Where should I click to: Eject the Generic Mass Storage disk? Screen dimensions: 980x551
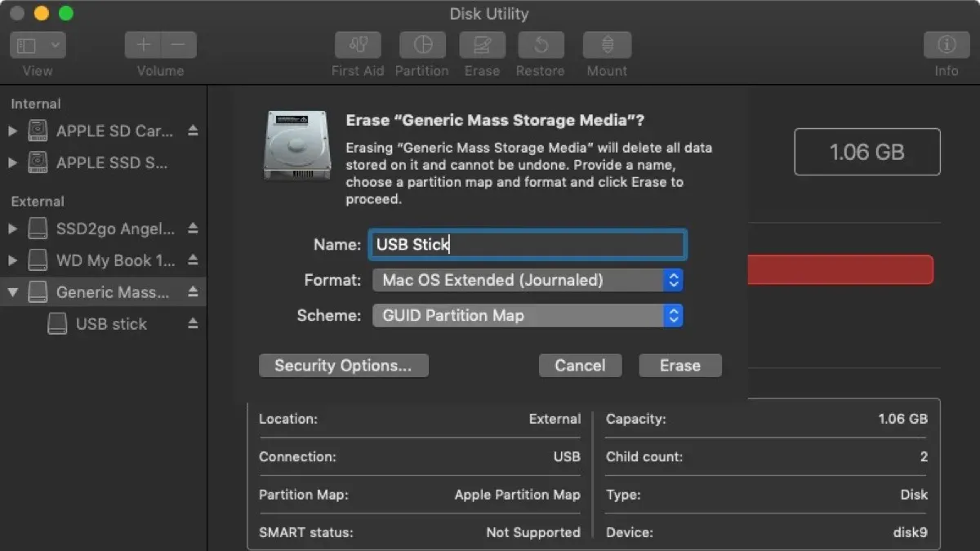(193, 292)
